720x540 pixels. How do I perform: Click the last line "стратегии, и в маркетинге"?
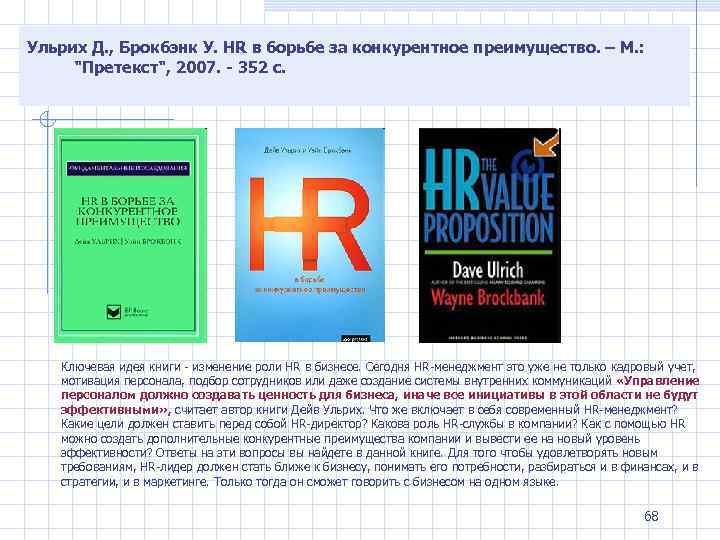point(135,482)
